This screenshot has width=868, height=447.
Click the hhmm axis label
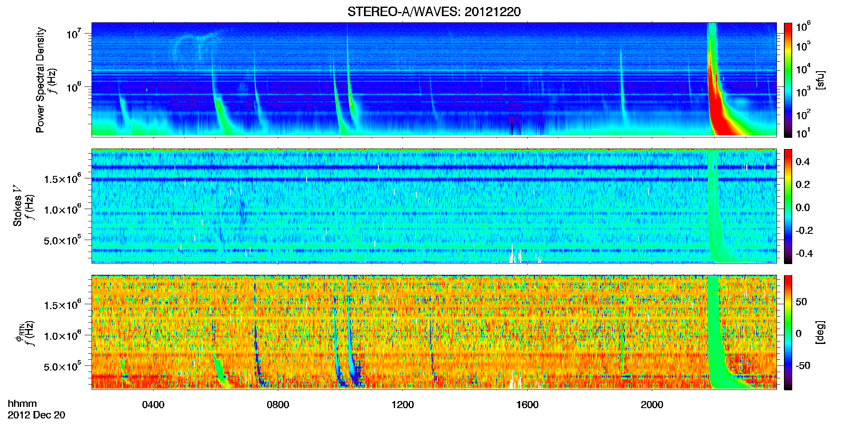(22, 404)
